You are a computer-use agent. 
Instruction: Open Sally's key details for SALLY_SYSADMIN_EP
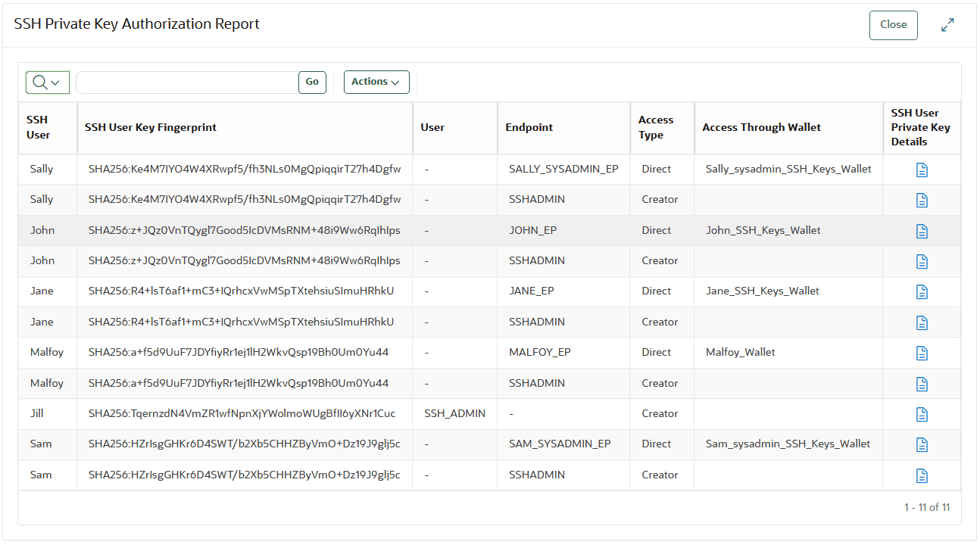922,169
